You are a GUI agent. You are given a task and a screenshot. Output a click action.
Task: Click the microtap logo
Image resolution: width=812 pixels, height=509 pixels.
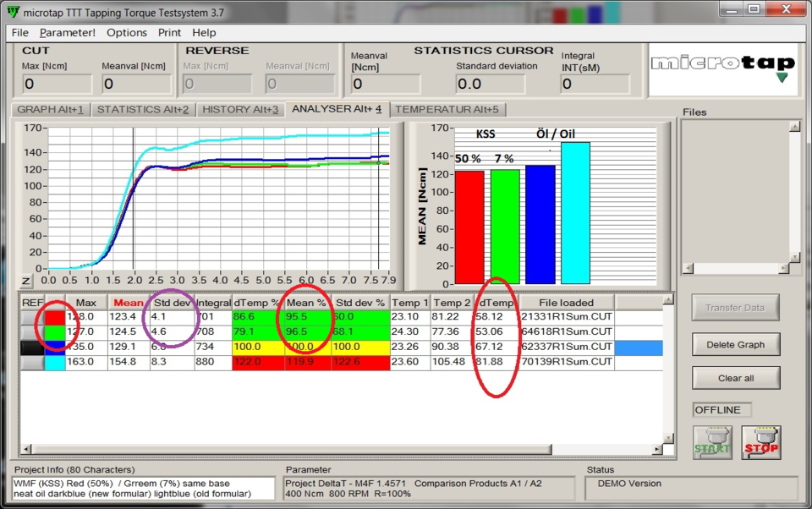click(723, 68)
